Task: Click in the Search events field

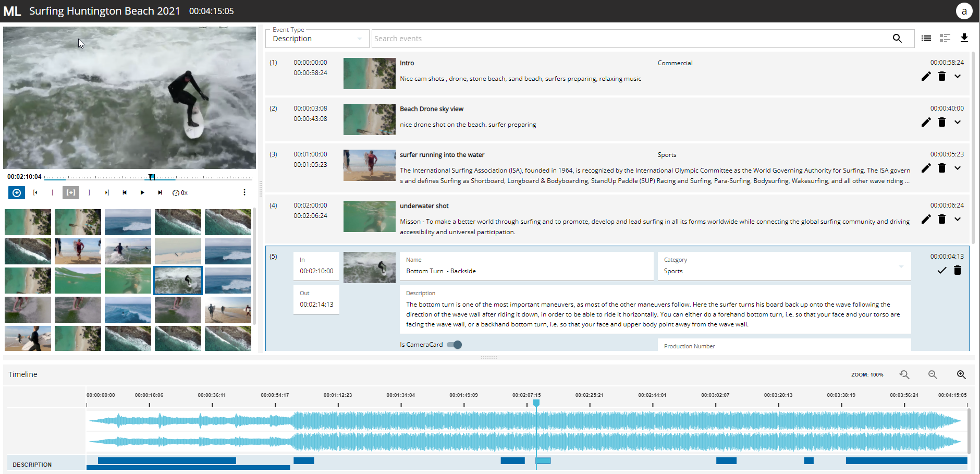Action: (626, 39)
